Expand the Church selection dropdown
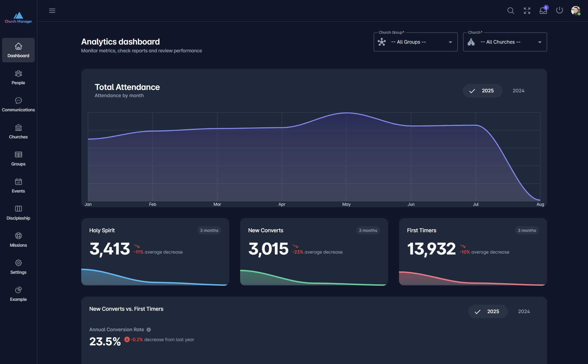The image size is (588, 364). [505, 42]
